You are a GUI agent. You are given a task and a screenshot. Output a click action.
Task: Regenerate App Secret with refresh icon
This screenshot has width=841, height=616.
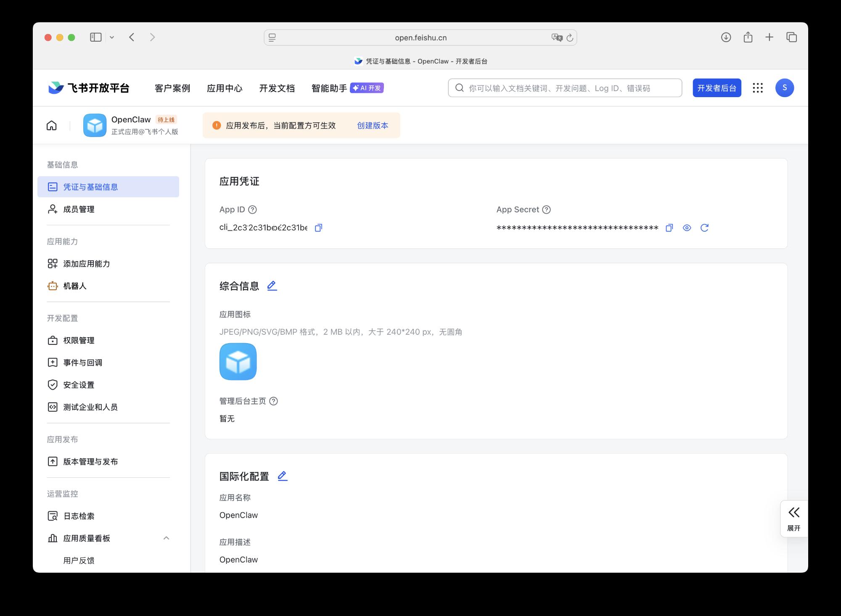[x=704, y=228]
